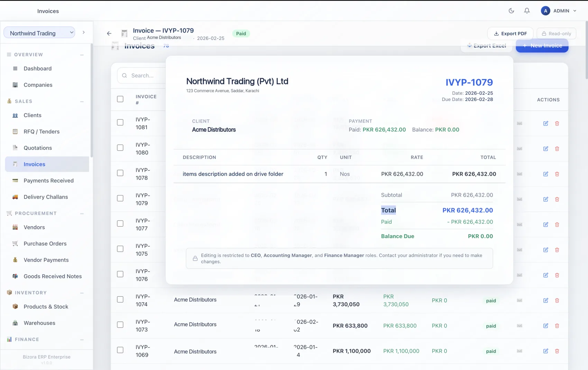Image resolution: width=588 pixels, height=370 pixels.
Task: Edit invoice IVYP-1076 pencil icon
Action: pyautogui.click(x=546, y=275)
